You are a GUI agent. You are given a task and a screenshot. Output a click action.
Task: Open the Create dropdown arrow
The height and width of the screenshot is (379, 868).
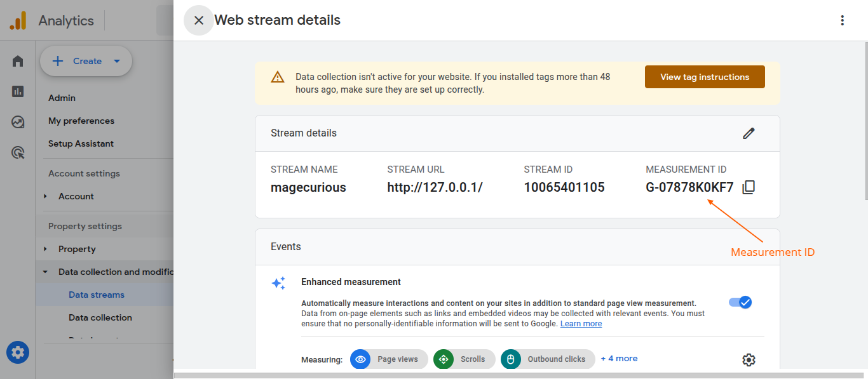[x=117, y=61]
